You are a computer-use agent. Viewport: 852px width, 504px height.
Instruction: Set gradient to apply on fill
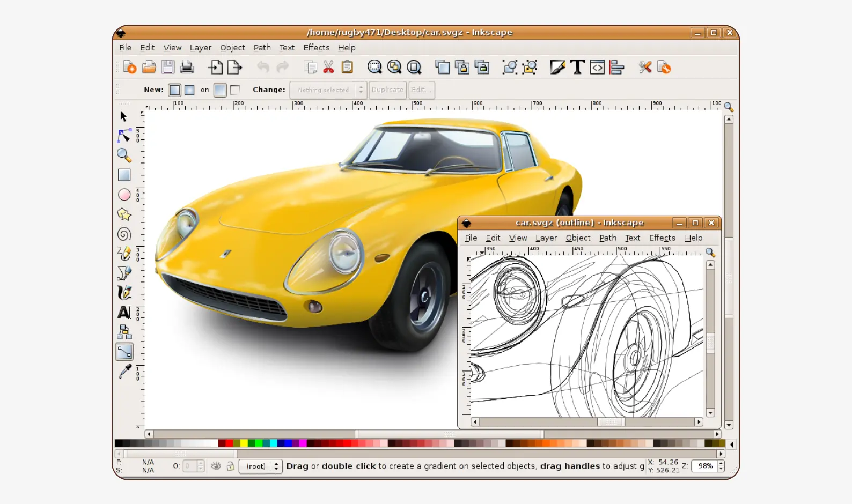pos(220,90)
